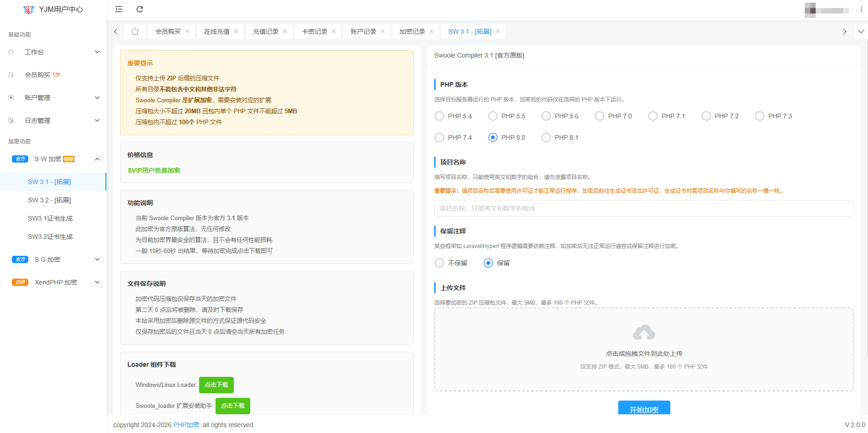Collapse the sidebar with the menu fold icon

(119, 9)
